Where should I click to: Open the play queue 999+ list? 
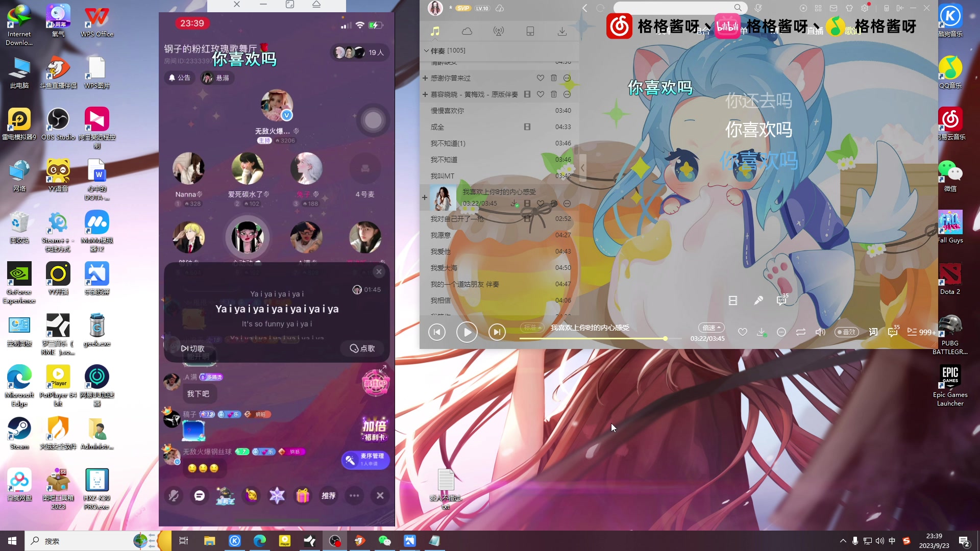921,332
